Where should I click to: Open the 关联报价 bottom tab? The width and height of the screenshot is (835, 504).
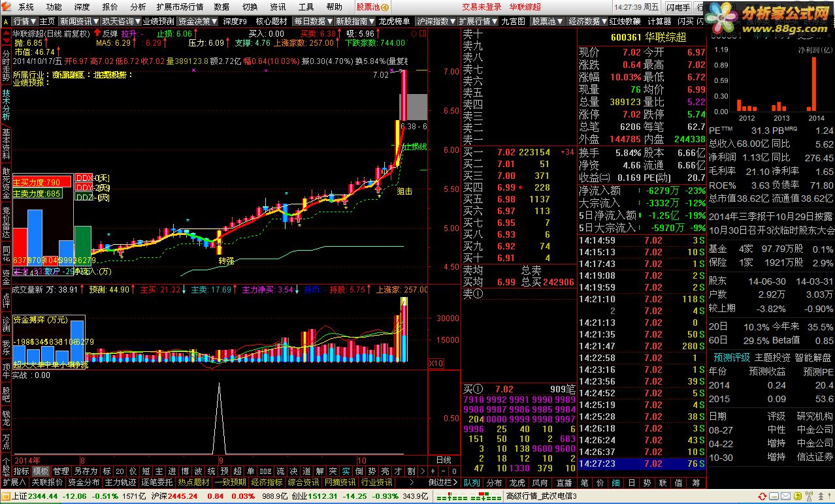(x=47, y=482)
